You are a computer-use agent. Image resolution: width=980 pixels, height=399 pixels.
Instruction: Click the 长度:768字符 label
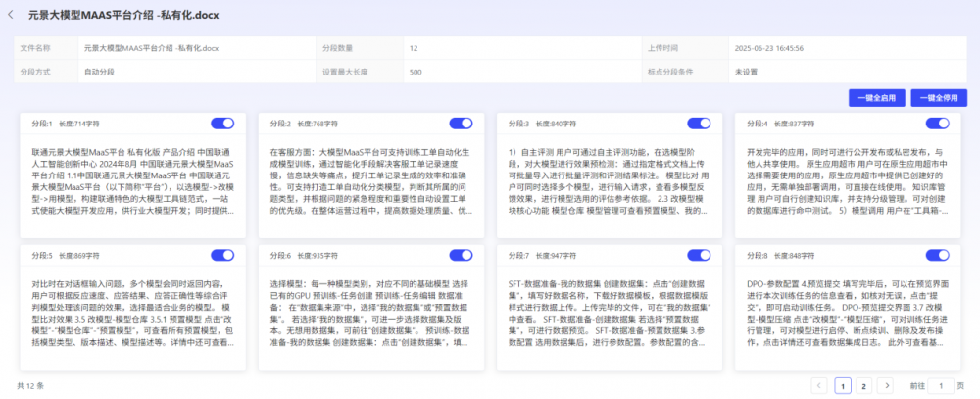coord(318,124)
